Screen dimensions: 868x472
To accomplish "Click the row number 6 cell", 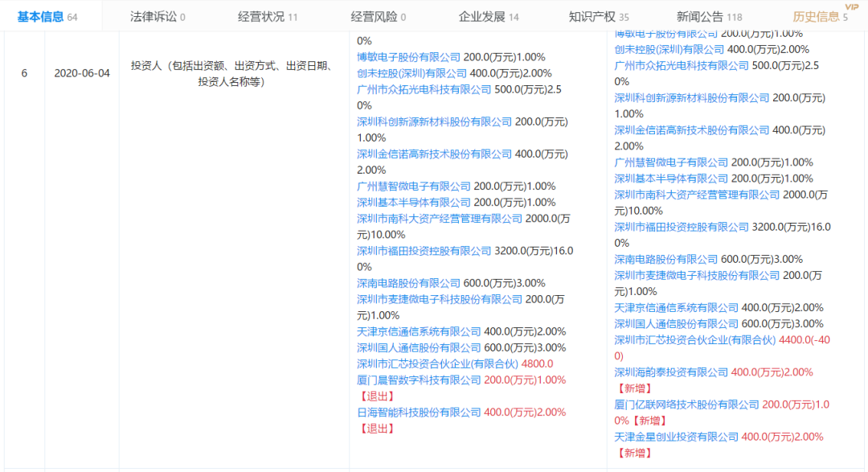I will (x=24, y=73).
